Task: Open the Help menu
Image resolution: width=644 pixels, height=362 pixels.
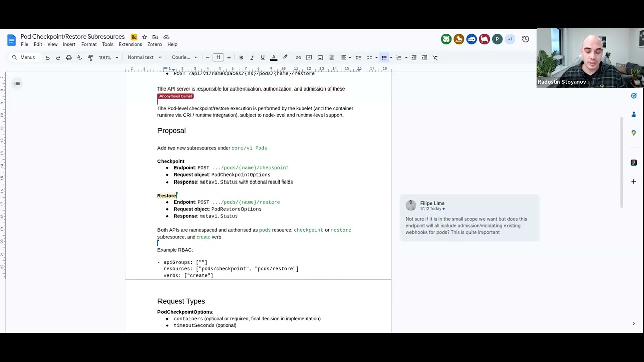Action: (172, 44)
